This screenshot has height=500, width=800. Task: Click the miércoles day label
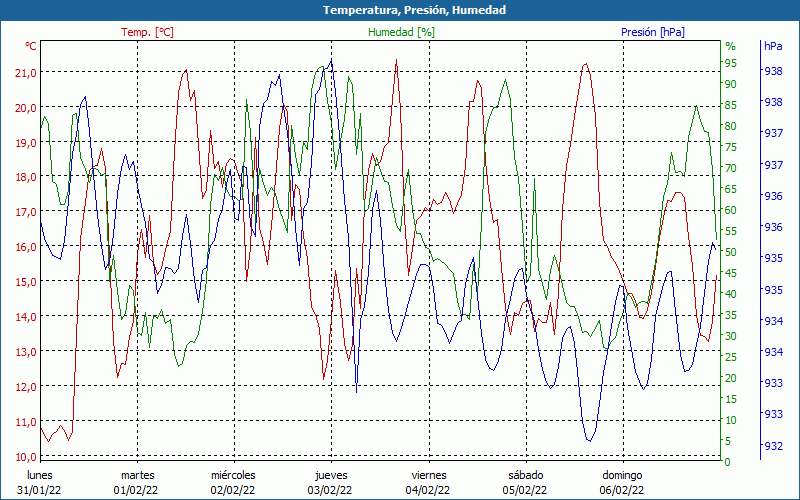233,475
